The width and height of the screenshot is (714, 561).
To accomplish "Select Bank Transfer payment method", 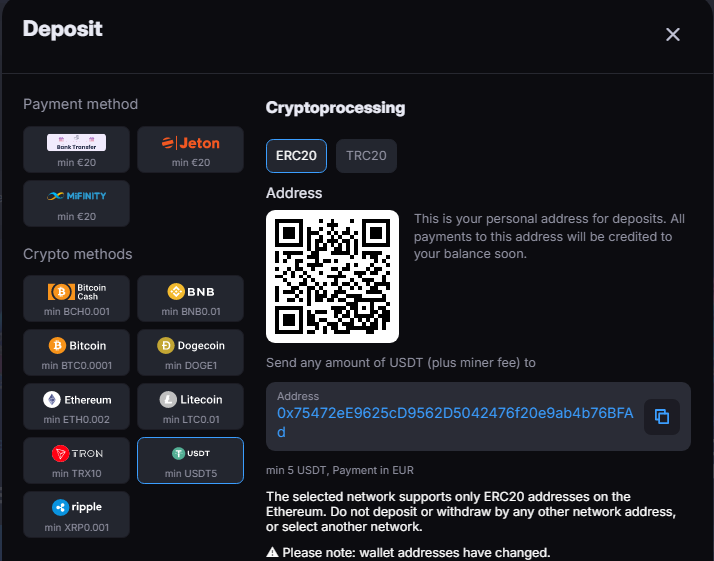I will tap(77, 149).
